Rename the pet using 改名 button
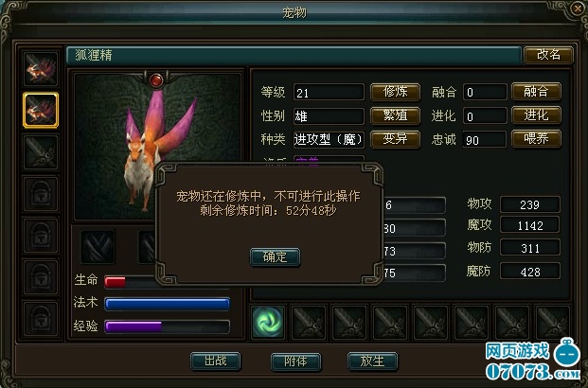 coord(548,55)
